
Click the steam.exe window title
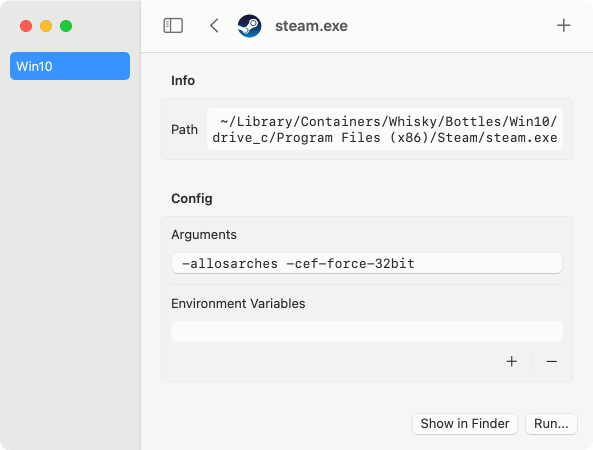tap(311, 26)
